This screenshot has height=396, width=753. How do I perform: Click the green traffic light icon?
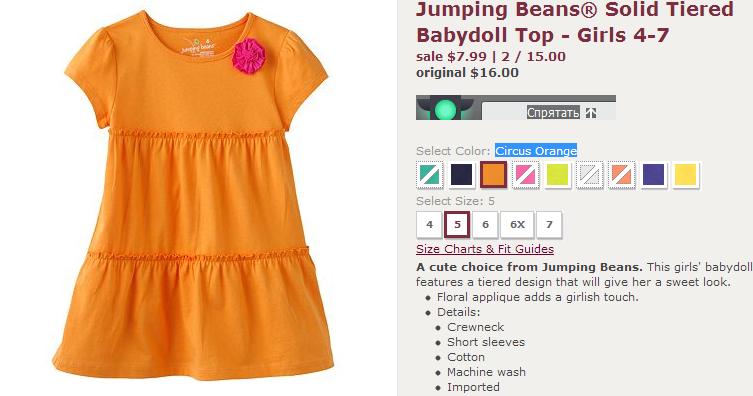pyautogui.click(x=445, y=109)
